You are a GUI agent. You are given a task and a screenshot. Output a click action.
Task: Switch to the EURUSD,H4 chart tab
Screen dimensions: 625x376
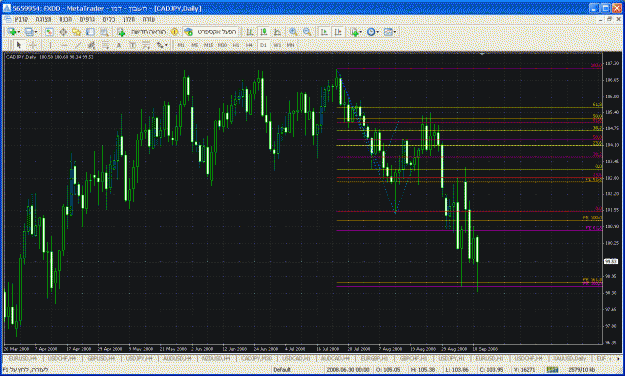[x=23, y=359]
